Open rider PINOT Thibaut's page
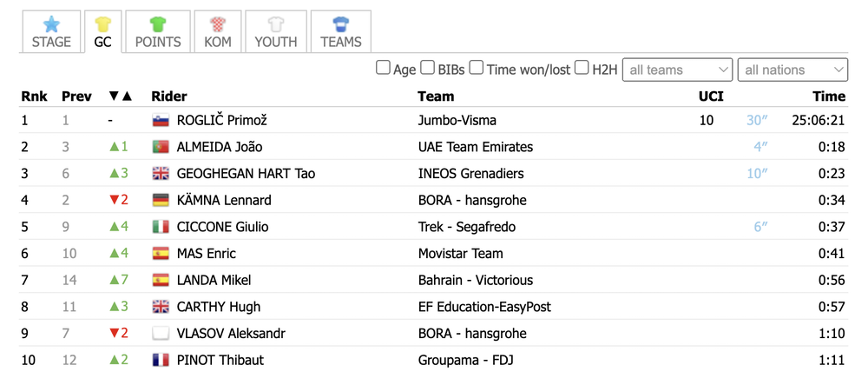 [220, 360]
